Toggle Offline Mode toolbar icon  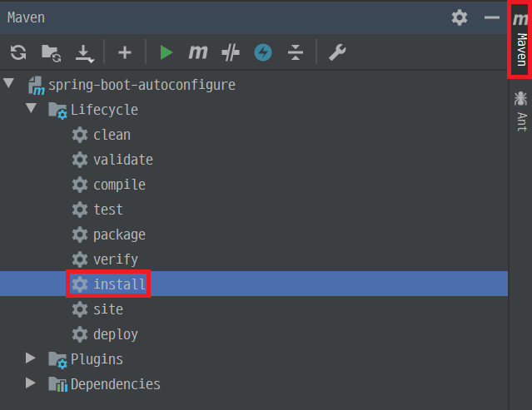pyautogui.click(x=231, y=52)
